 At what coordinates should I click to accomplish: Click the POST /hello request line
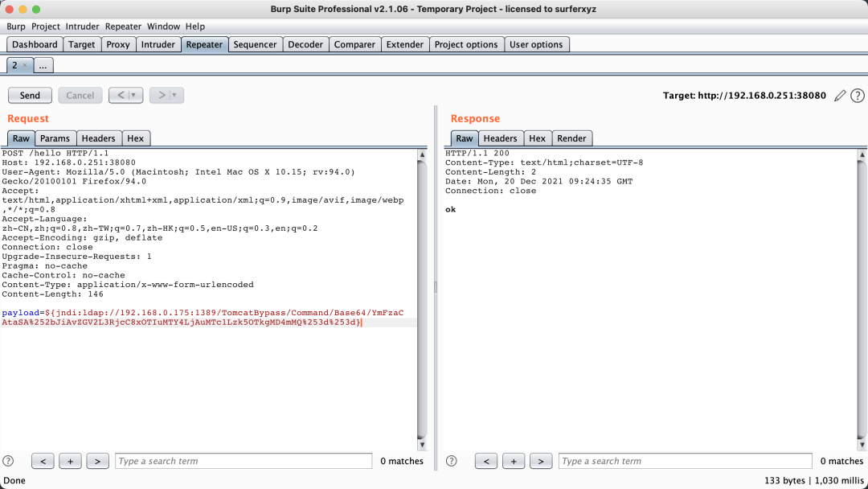[x=55, y=154]
